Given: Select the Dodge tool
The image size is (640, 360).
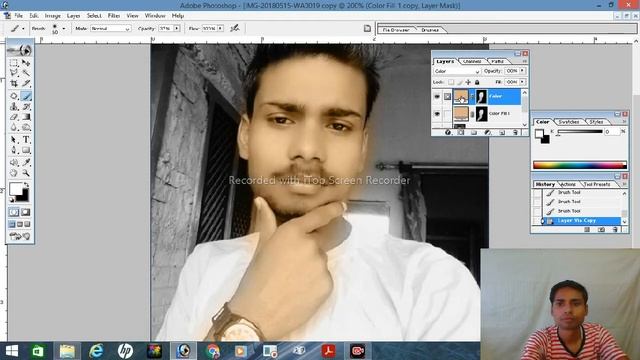Looking at the screenshot, I should click(26, 127).
